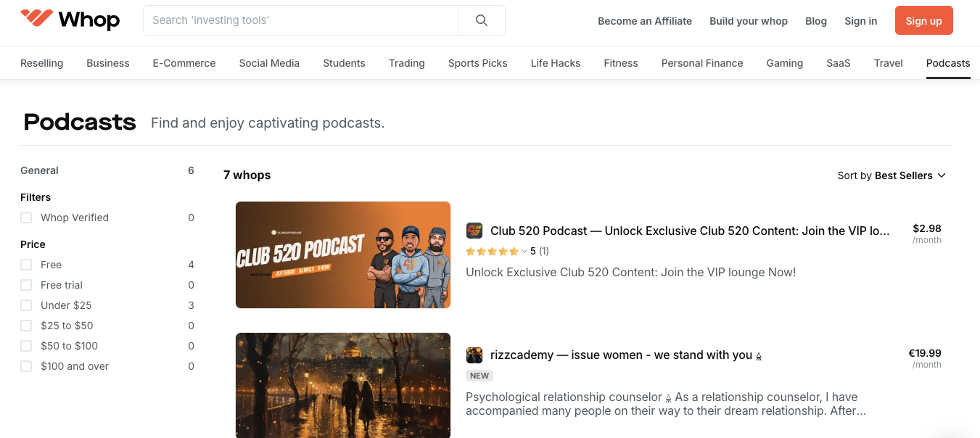Enable the $25 to $50 filter
Image resolution: width=980 pixels, height=438 pixels.
click(26, 326)
